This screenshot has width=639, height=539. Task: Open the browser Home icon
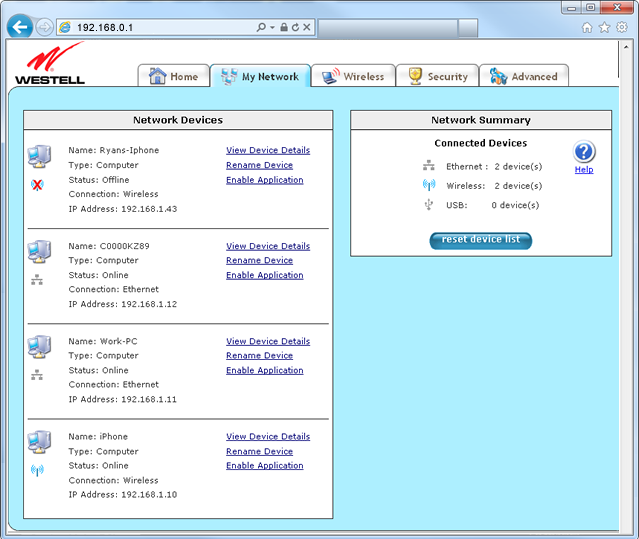(587, 27)
